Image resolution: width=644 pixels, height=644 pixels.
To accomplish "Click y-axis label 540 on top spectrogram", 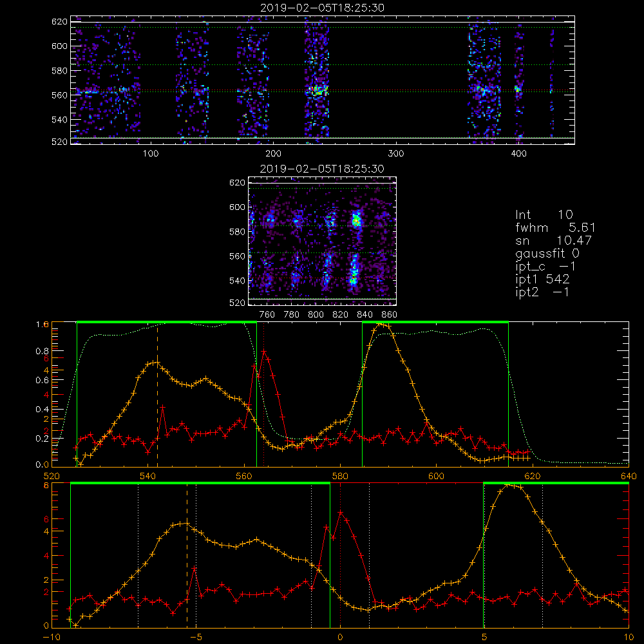I will coord(59,120).
